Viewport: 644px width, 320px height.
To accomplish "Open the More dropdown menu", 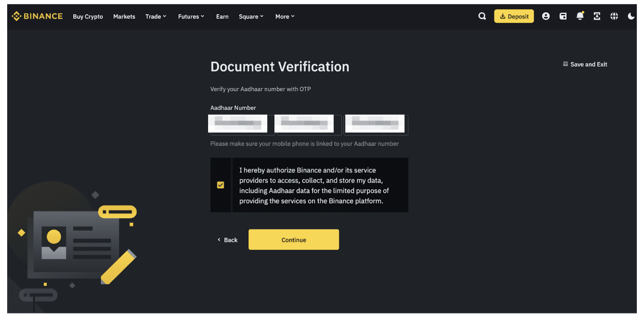I will point(285,17).
